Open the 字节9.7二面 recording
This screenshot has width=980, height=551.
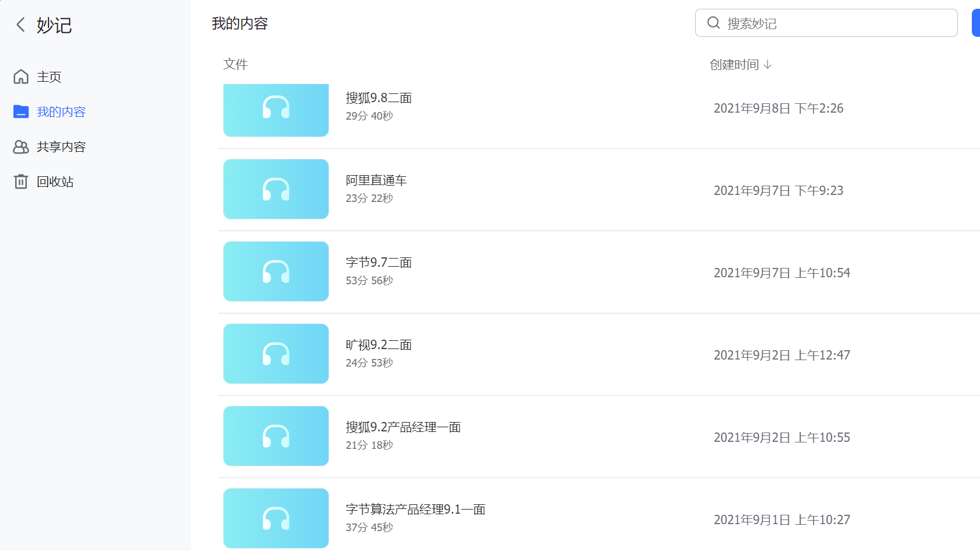(379, 263)
